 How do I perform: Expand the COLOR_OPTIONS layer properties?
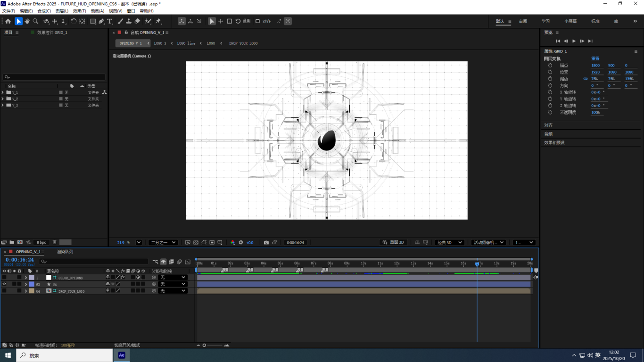click(26, 278)
